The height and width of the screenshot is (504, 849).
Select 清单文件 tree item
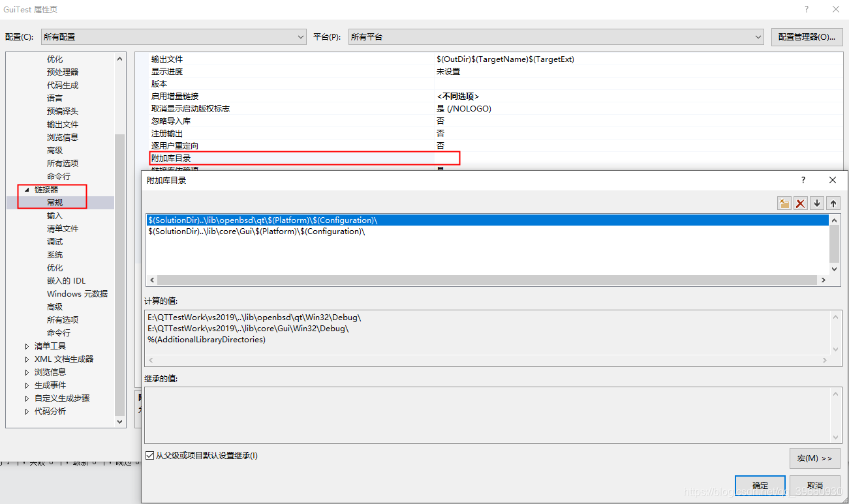[x=63, y=229]
